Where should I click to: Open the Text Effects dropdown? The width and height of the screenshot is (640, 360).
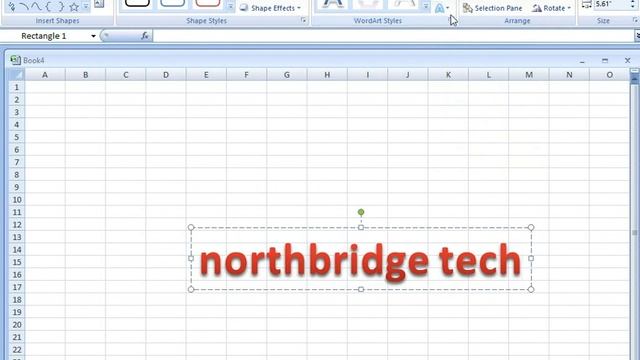[x=442, y=8]
